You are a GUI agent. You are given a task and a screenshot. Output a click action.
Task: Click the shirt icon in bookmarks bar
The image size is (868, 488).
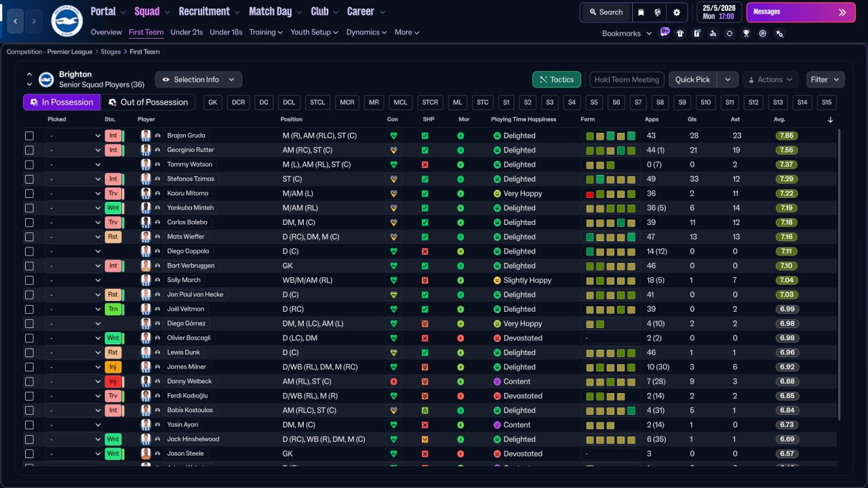point(680,33)
